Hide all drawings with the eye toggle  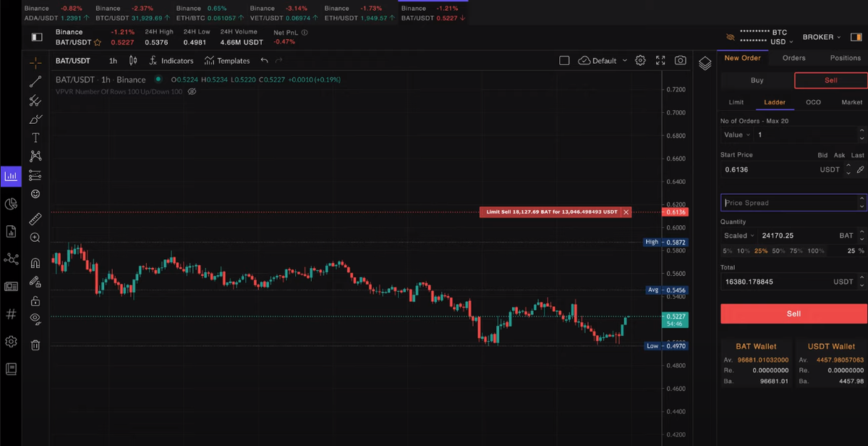pyautogui.click(x=35, y=319)
